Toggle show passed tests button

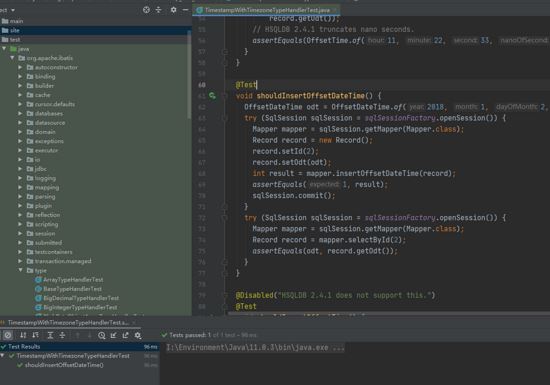tap(8, 335)
